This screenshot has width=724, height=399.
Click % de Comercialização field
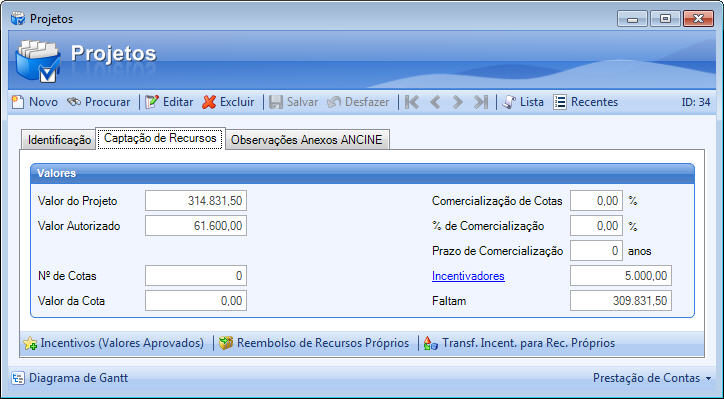596,226
